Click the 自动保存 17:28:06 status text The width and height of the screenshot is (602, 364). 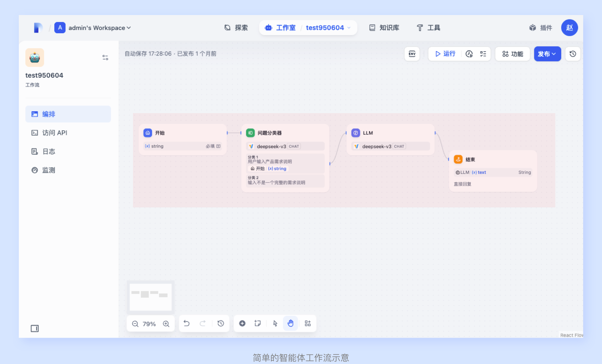pos(148,54)
